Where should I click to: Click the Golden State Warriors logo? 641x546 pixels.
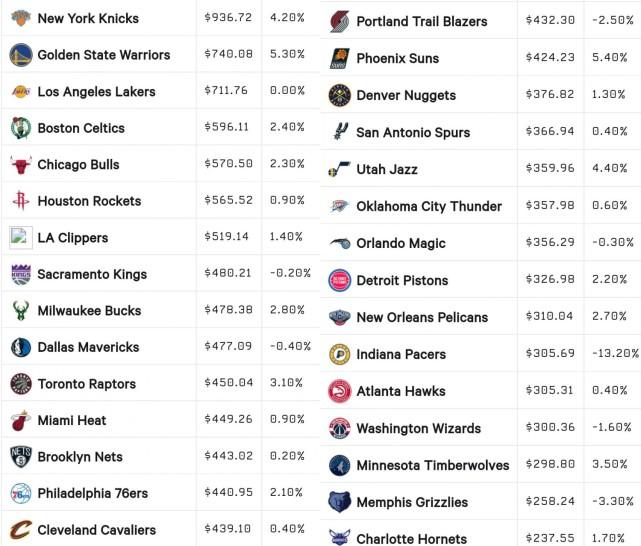20,55
